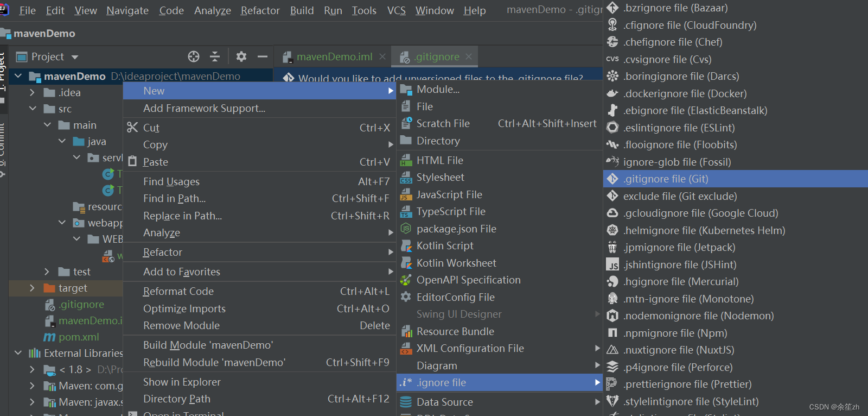868x416 pixels.
Task: Click the .cvsignore CVS icon
Action: [x=612, y=59]
